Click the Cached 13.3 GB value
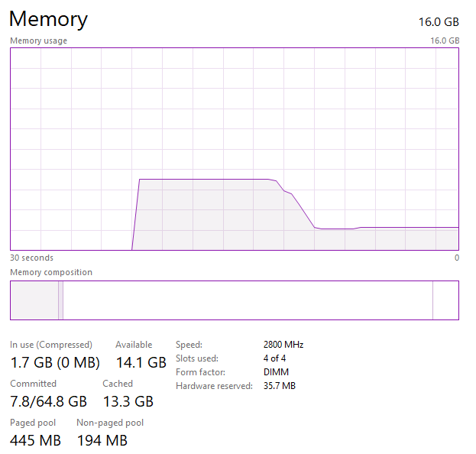Viewport: 476px width, 454px height. [x=128, y=401]
